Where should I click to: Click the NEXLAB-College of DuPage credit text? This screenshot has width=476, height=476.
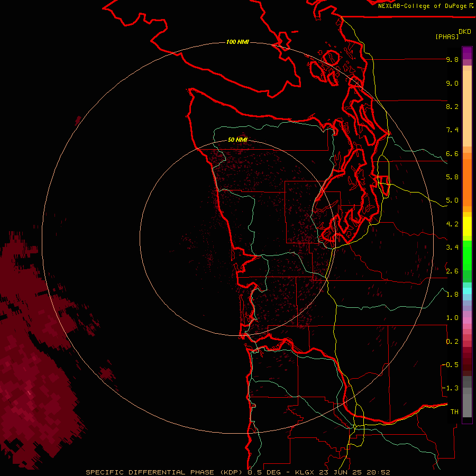pos(423,6)
